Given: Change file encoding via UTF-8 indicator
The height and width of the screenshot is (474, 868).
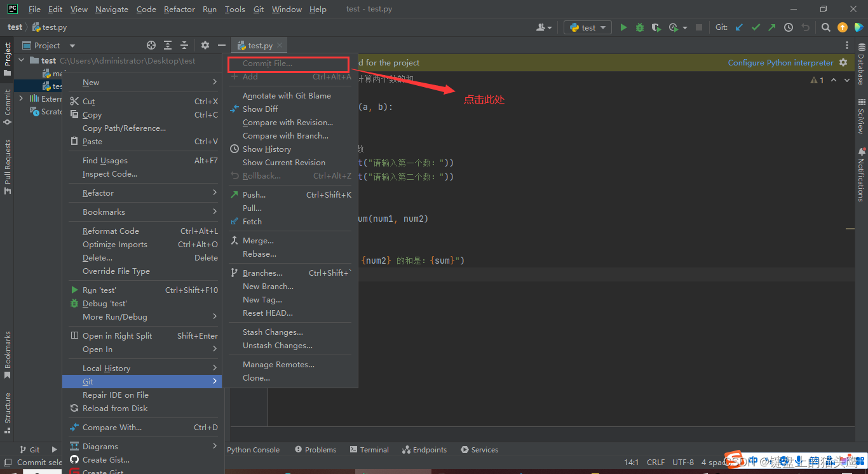Looking at the screenshot, I should point(682,462).
